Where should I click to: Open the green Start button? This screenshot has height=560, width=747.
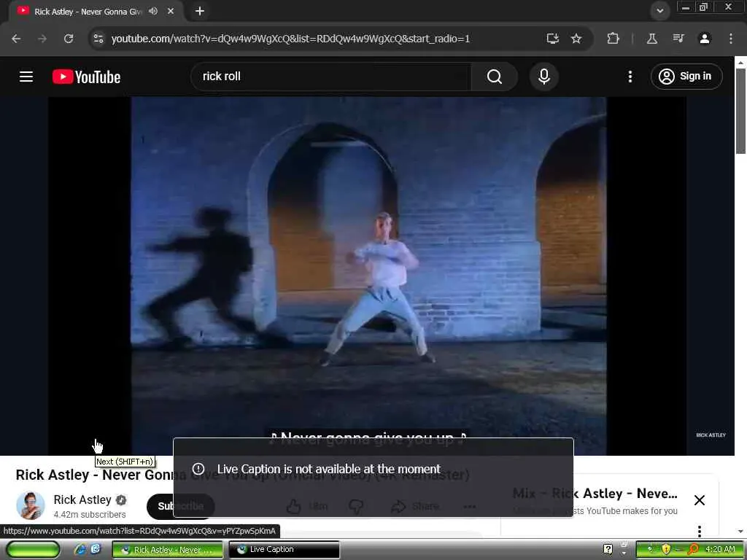pyautogui.click(x=33, y=550)
